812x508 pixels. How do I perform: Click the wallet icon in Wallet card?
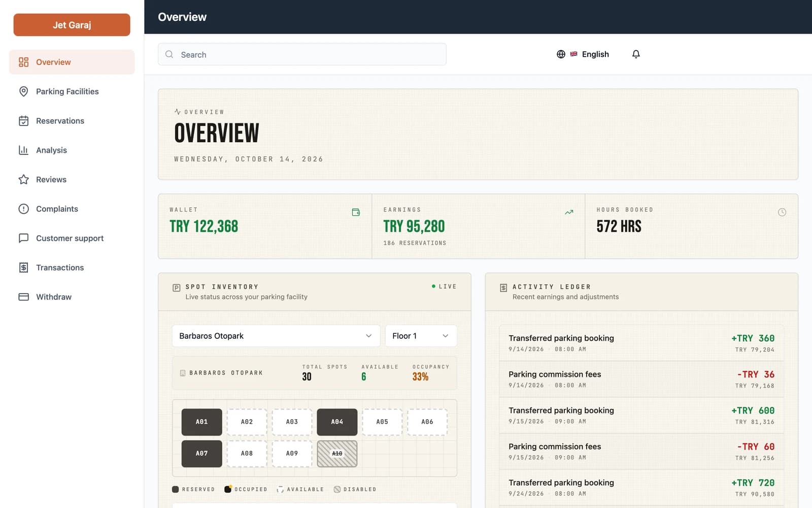[356, 212]
